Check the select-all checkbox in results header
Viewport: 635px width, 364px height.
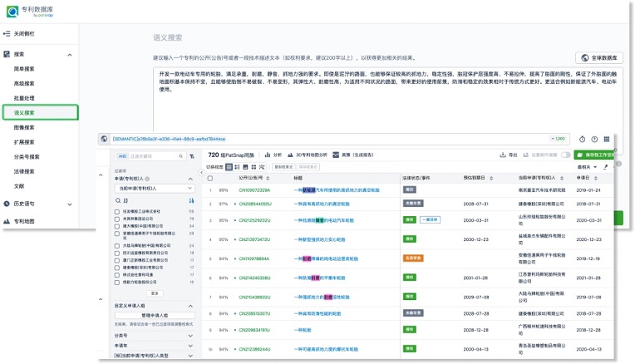(x=210, y=178)
